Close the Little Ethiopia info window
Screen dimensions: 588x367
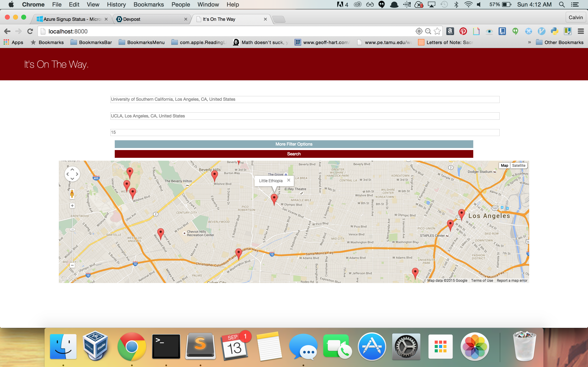click(289, 180)
